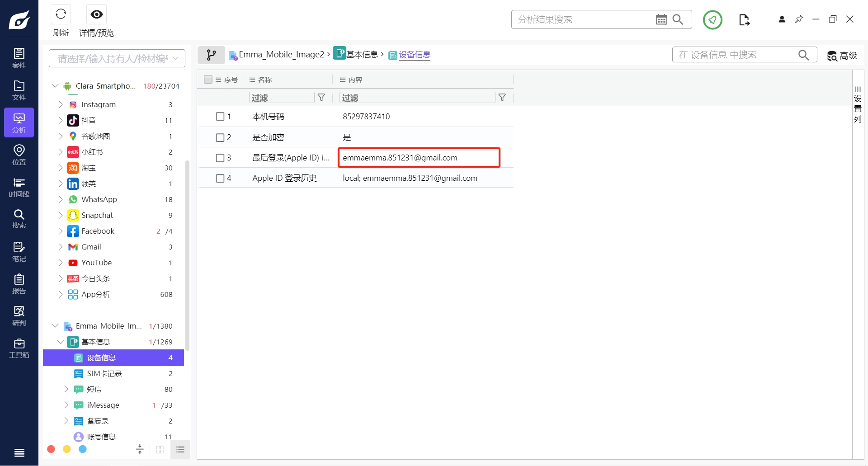Click the 高级 advanced search button

pos(842,56)
